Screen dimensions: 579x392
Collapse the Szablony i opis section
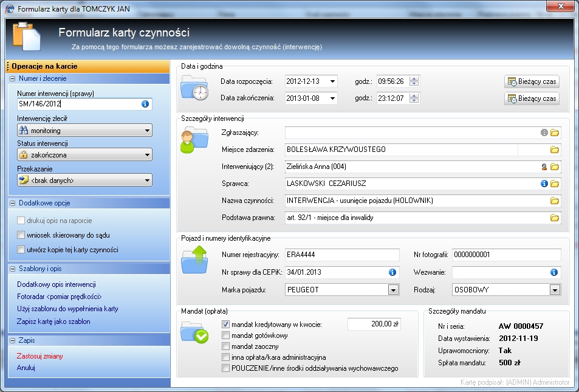(13, 268)
